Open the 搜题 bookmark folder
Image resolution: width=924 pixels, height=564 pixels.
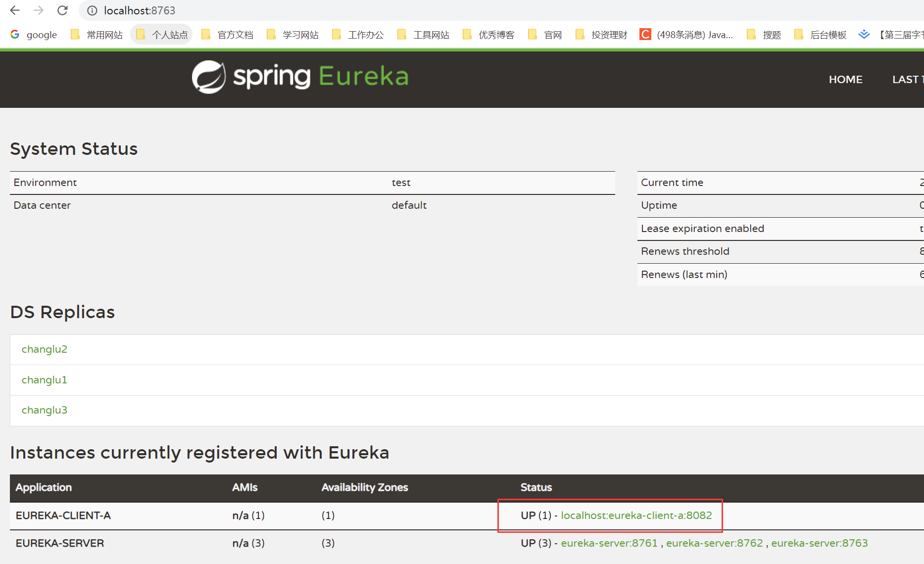coord(764,35)
